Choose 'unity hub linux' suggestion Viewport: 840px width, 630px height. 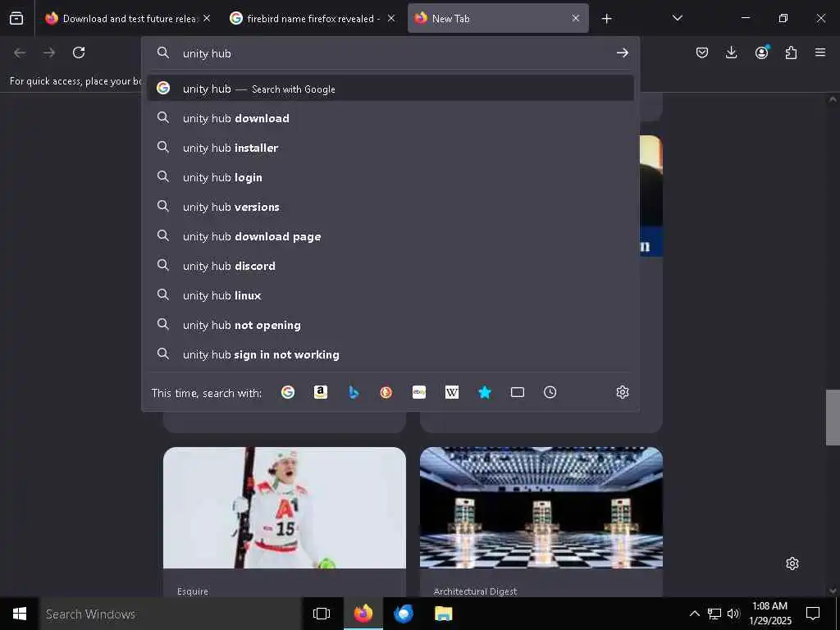coord(390,295)
